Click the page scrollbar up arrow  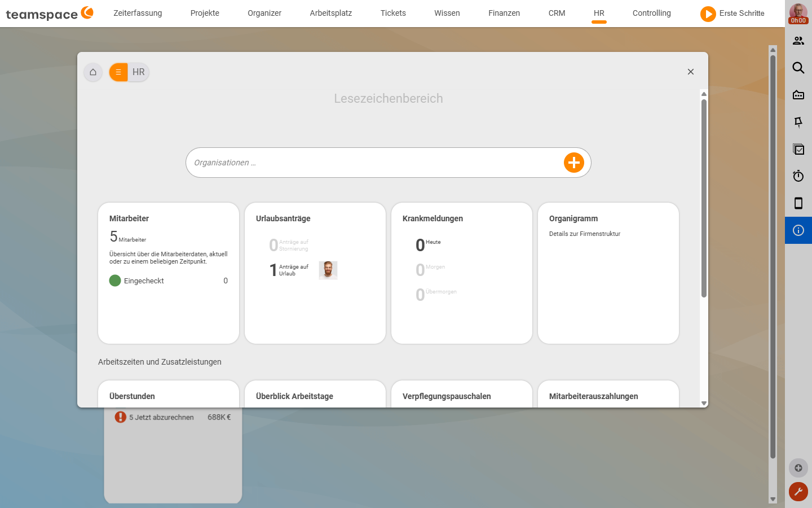[x=773, y=50]
